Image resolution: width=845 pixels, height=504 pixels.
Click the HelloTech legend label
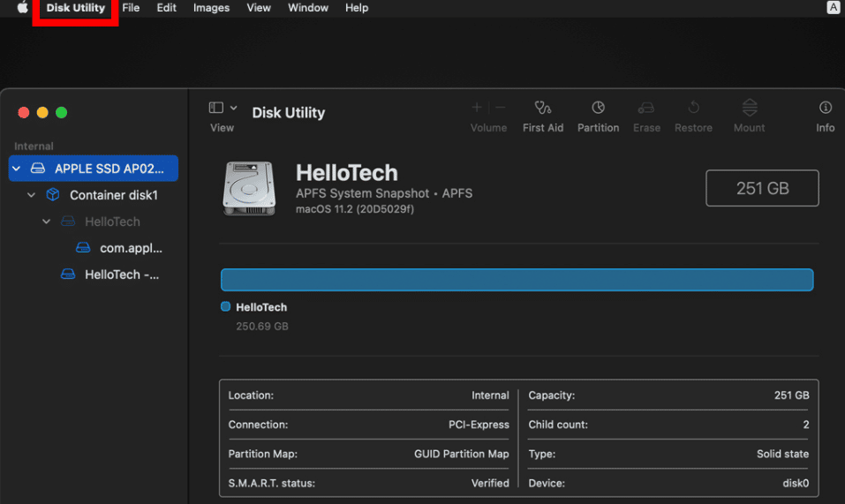click(x=261, y=307)
